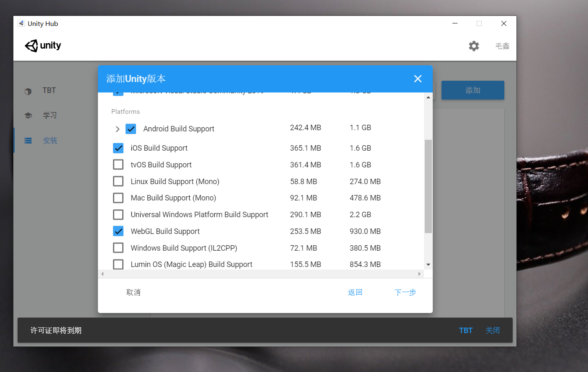Click the '930.0 MB' WebGL install size
The width and height of the screenshot is (588, 372).
(365, 231)
